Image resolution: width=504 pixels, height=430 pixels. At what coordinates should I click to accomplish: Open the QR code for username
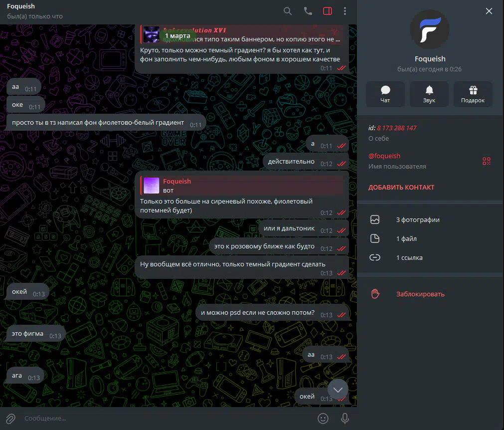pos(487,161)
